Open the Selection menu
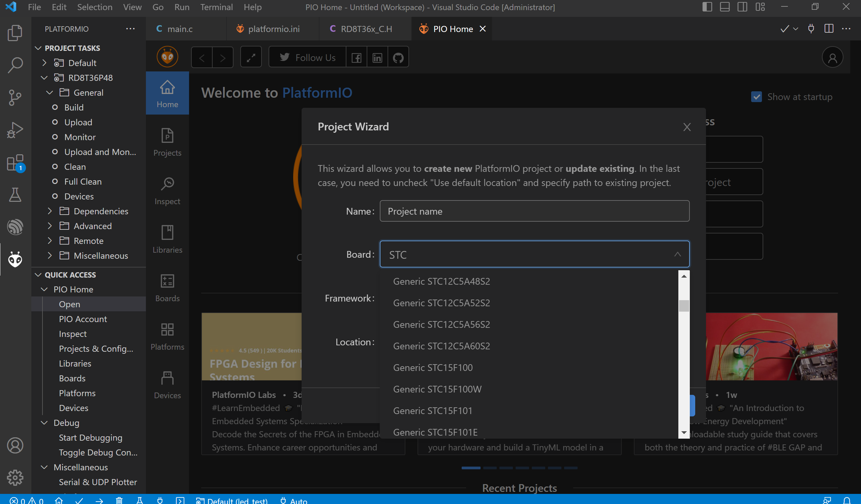Viewport: 861px width, 504px height. [95, 7]
